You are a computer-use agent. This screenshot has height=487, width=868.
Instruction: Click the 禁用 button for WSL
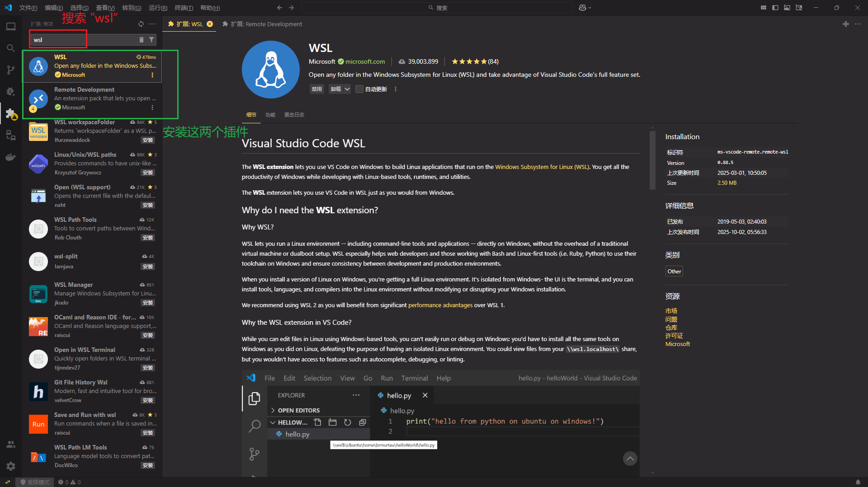(x=316, y=89)
